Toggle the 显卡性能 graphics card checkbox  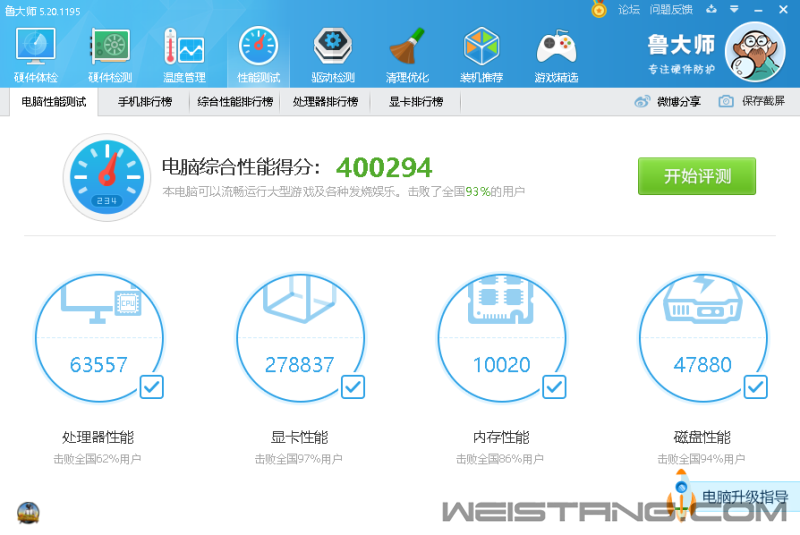tap(353, 386)
